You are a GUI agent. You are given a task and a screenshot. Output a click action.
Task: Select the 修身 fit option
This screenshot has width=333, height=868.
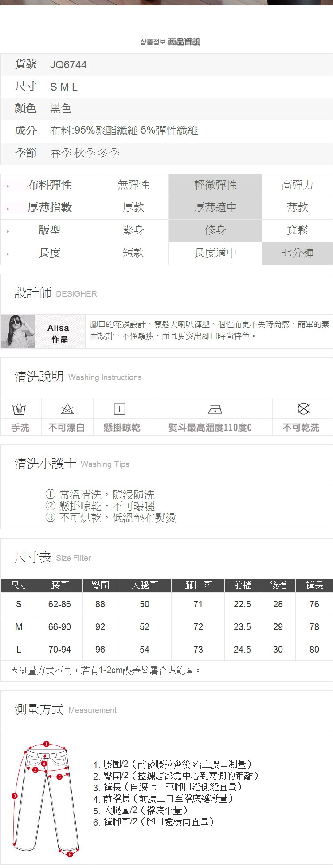pyautogui.click(x=215, y=230)
